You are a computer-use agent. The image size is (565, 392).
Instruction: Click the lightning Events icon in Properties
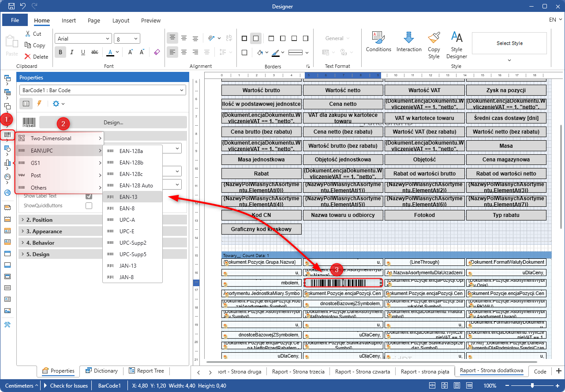pos(39,104)
